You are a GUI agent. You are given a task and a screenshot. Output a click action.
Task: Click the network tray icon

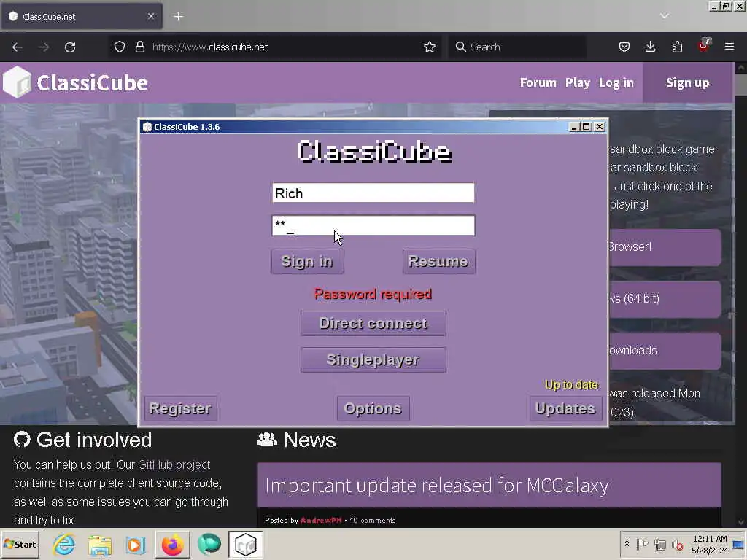659,544
